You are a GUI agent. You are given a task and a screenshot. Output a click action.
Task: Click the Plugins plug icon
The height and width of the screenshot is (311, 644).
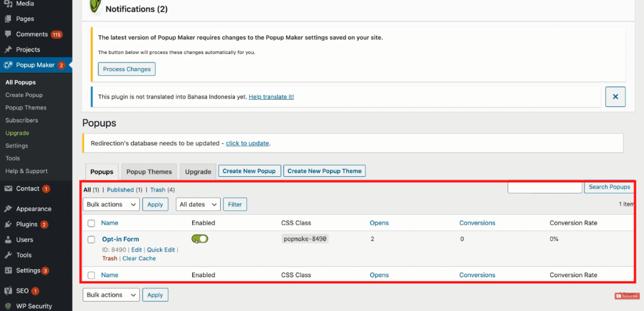point(8,225)
